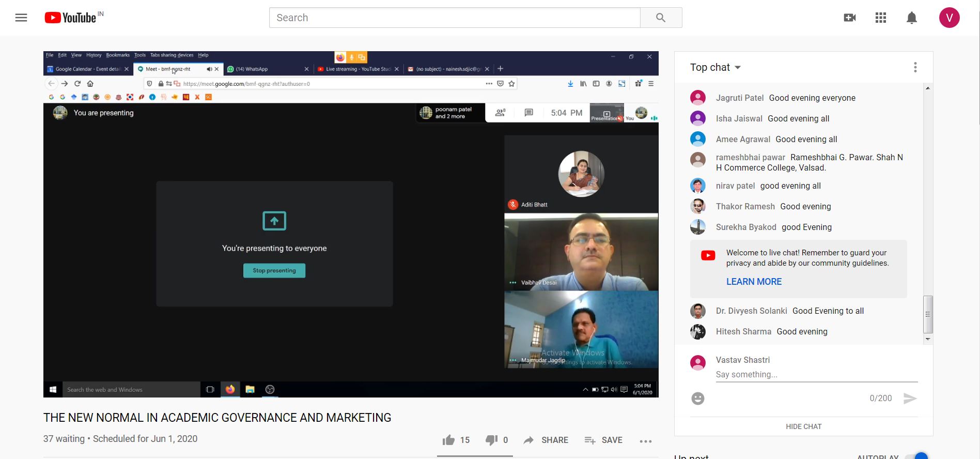980x459 pixels.
Task: Open the YouTube apps grid
Action: 881,18
